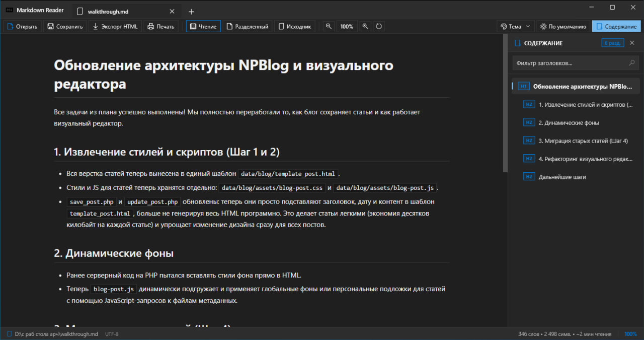Click the heading 2. Динамические фоны in document
This screenshot has height=340, width=644.
pyautogui.click(x=114, y=253)
